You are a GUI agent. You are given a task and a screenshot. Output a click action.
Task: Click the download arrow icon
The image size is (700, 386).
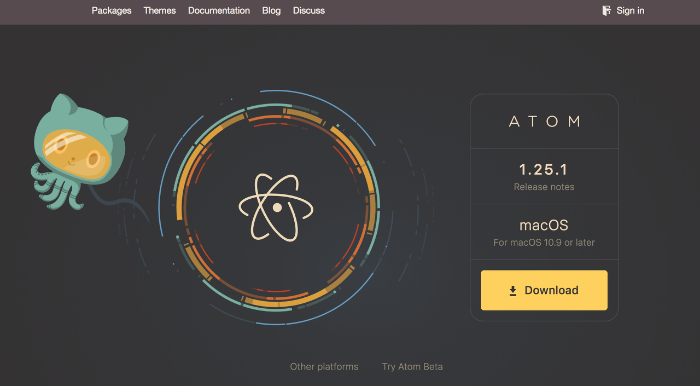(513, 291)
